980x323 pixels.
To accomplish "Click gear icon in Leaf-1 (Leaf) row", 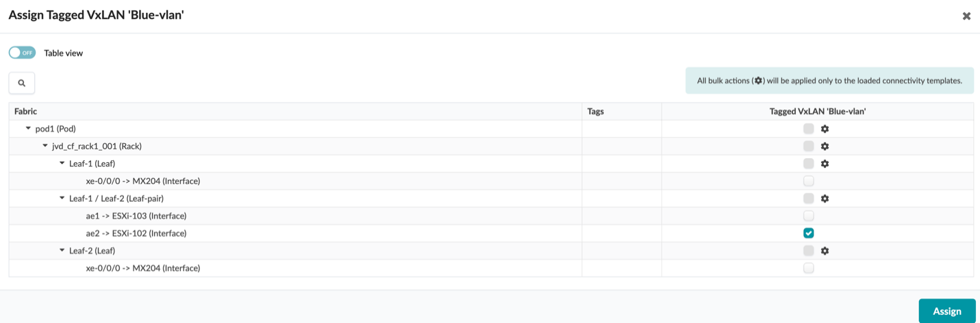I will (x=825, y=164).
